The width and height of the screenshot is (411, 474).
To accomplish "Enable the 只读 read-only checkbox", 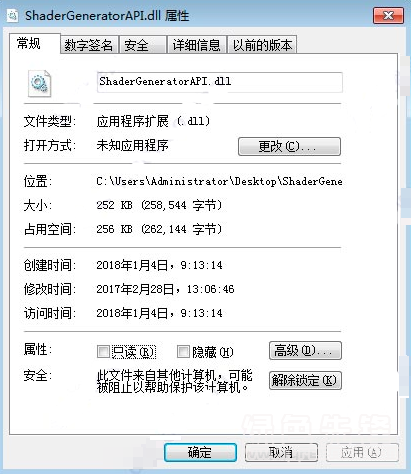I will [x=103, y=351].
